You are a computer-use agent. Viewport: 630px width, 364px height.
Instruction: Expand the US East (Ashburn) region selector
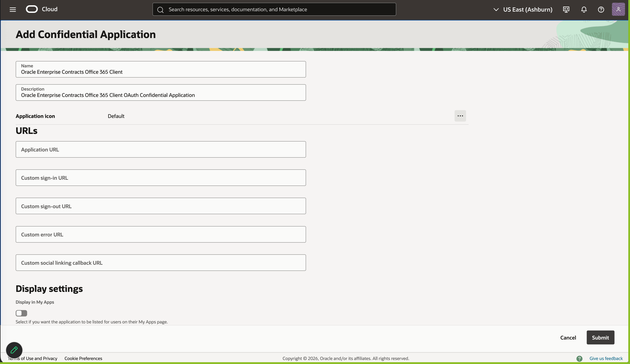tap(523, 9)
